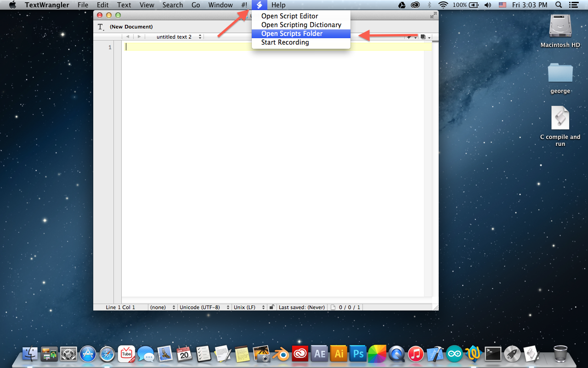Open the Unicode (UTF-8) encoding dropdown
This screenshot has width=588, height=368.
204,307
